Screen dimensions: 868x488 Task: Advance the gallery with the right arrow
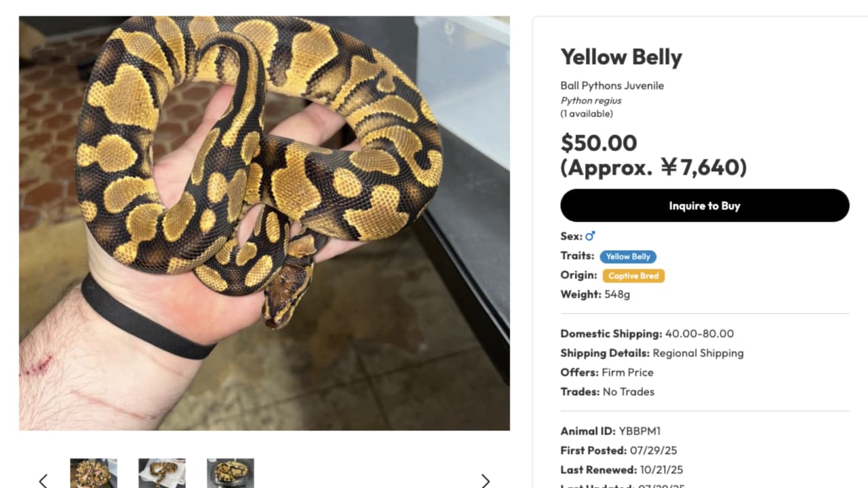coord(486,481)
